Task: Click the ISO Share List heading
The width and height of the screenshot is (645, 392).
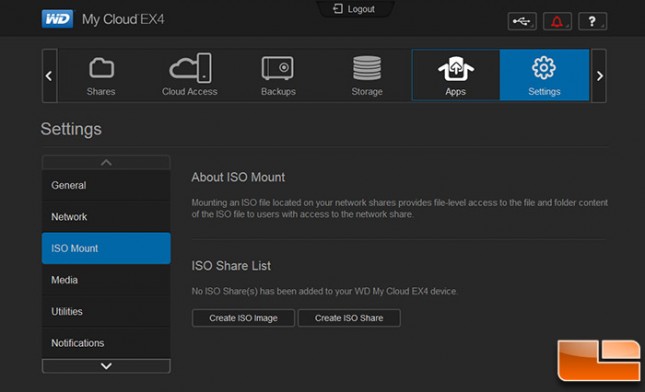Action: point(231,266)
